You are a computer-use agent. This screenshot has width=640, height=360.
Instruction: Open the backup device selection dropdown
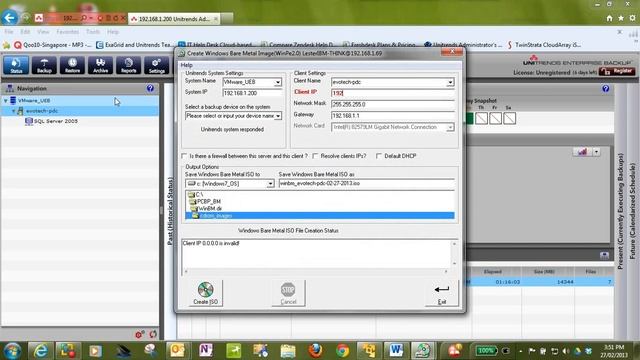278,116
